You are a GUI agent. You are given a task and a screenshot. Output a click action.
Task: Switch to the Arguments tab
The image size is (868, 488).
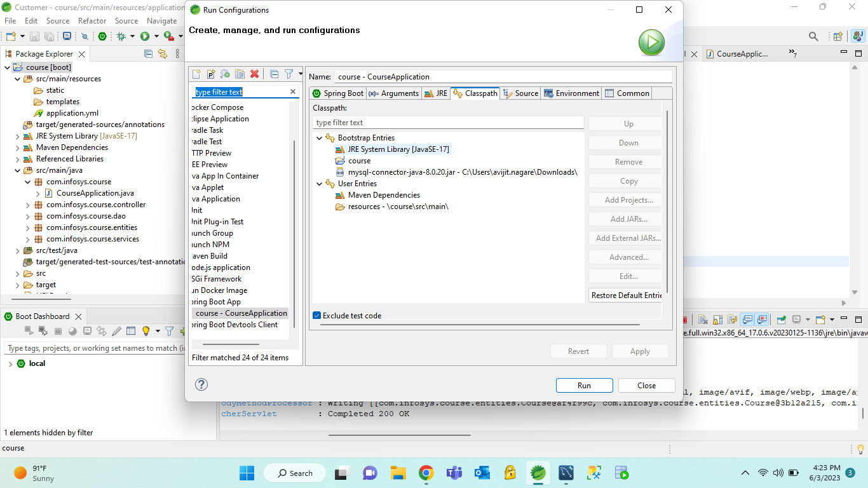point(394,93)
